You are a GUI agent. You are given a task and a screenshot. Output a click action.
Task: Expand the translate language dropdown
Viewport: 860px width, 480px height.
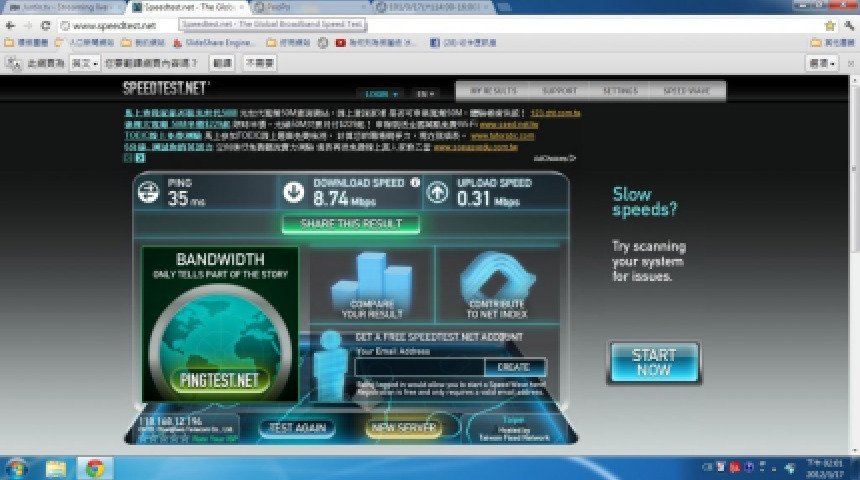point(82,62)
